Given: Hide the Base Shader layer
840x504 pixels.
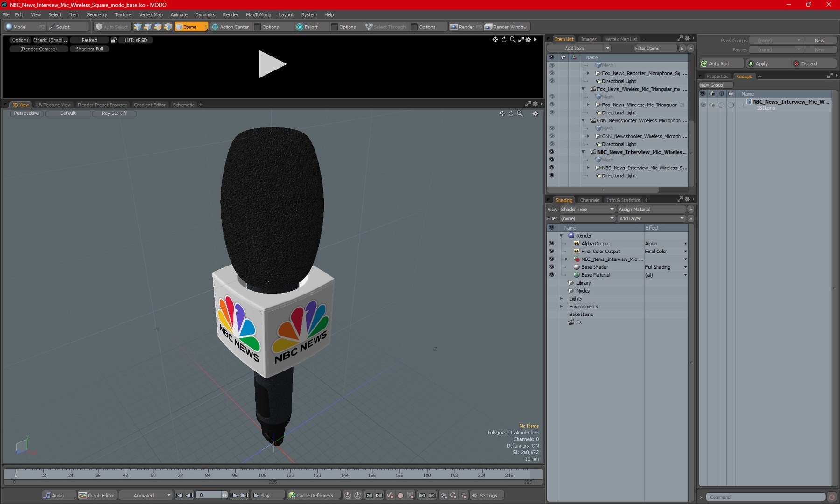Looking at the screenshot, I should [552, 267].
